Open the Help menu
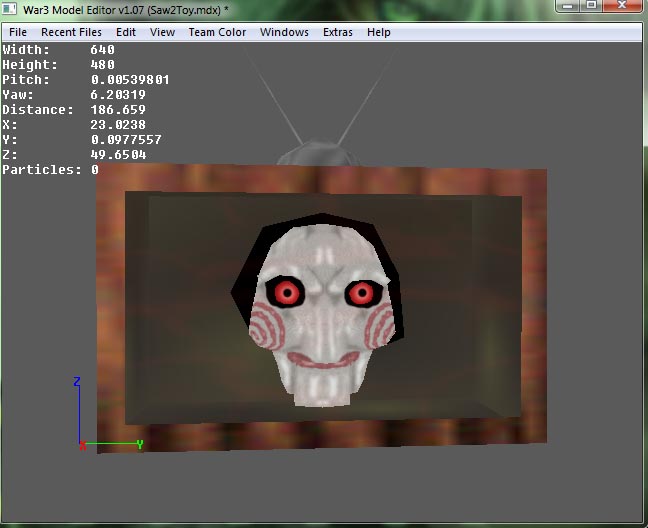The image size is (648, 528). point(379,32)
